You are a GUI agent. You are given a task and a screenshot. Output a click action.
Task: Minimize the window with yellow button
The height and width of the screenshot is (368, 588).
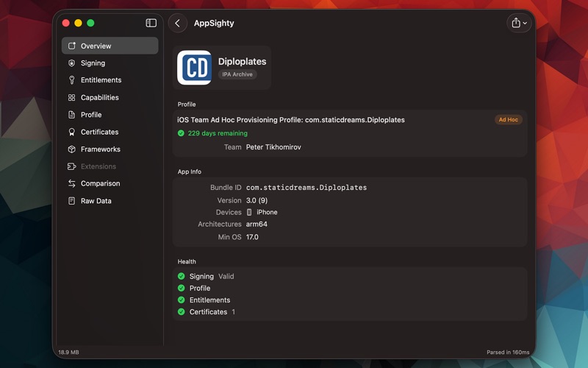click(78, 23)
